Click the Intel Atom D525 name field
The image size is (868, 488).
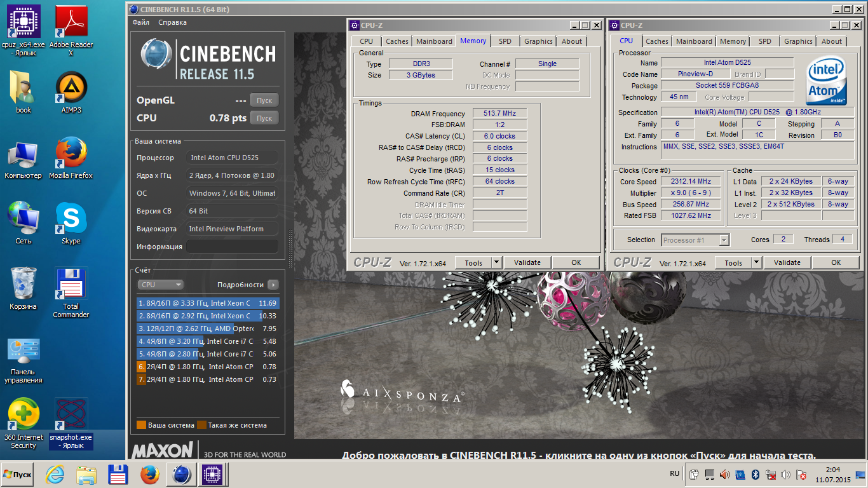click(x=727, y=62)
